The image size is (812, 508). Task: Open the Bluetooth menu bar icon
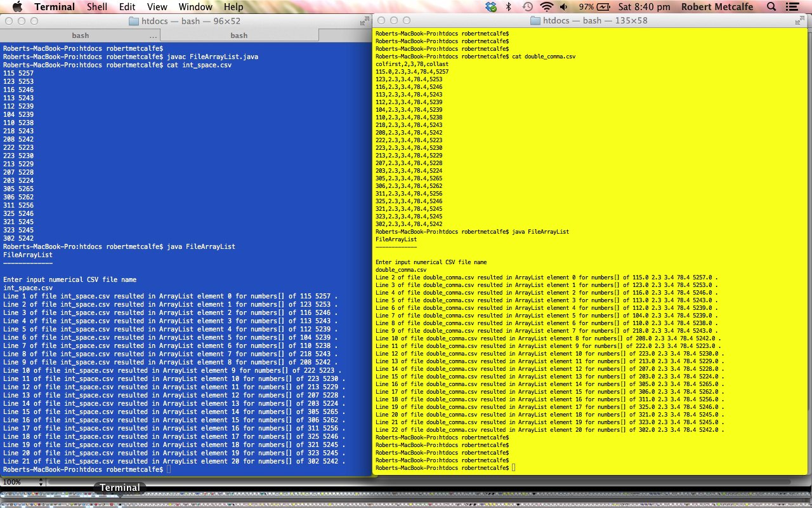pyautogui.click(x=509, y=7)
